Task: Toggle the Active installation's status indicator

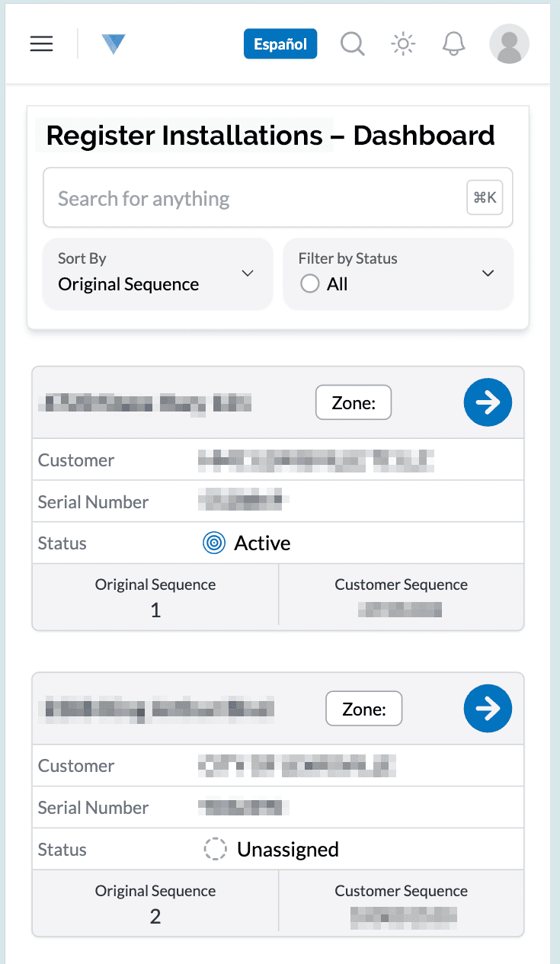Action: pos(214,543)
